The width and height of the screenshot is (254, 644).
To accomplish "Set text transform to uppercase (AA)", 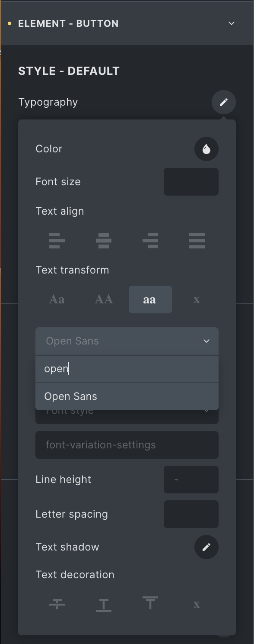I will [104, 299].
